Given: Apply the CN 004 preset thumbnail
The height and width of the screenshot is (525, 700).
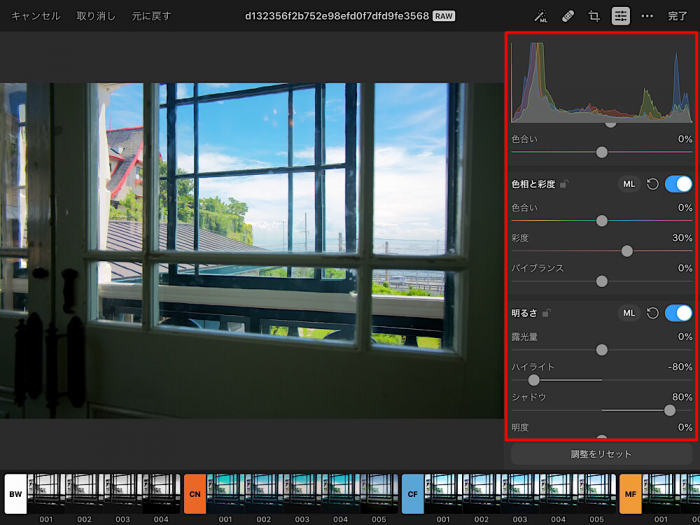Looking at the screenshot, I should click(x=341, y=494).
